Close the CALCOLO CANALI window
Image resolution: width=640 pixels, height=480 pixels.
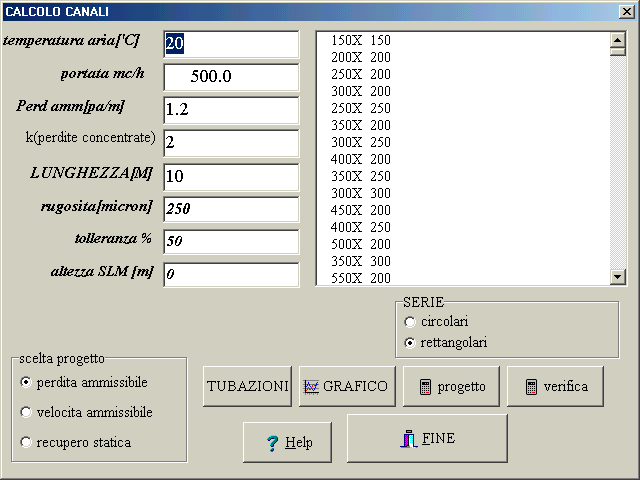627,11
